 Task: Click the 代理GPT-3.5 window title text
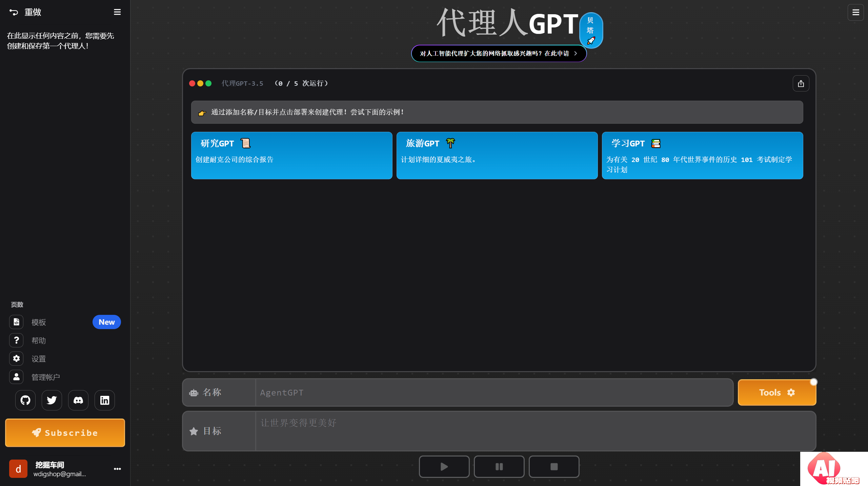click(242, 83)
